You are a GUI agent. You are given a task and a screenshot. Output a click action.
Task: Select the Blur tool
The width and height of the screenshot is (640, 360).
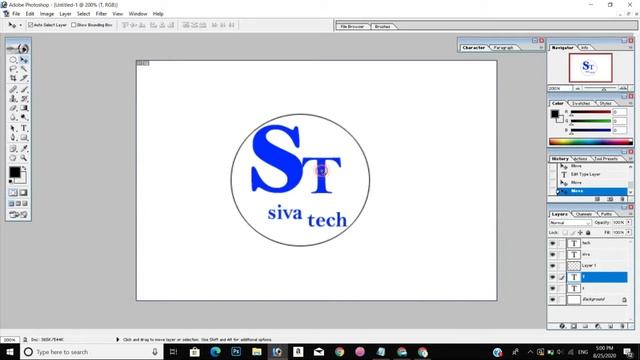tap(13, 118)
